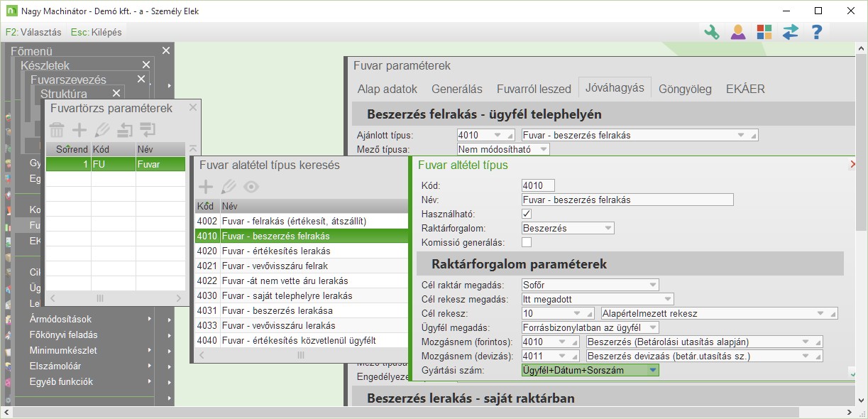Select row 4002 Fuvar - felrakás
This screenshot has height=419, width=868.
302,221
